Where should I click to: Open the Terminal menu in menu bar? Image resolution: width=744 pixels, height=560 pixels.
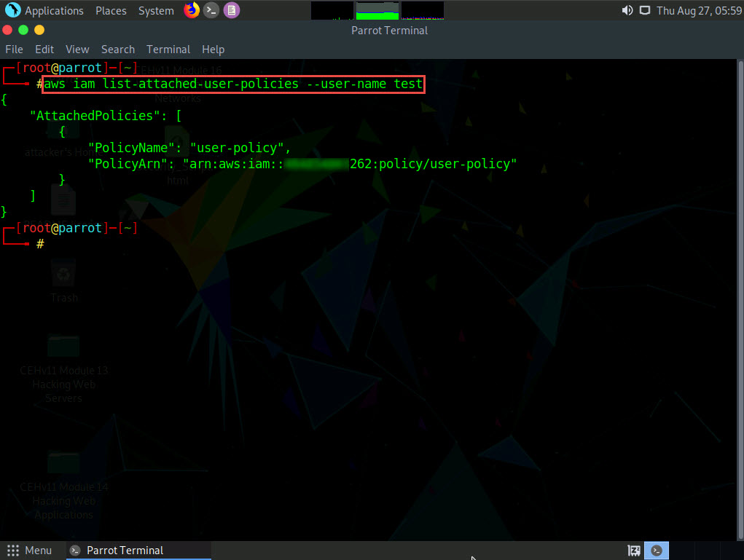tap(168, 50)
